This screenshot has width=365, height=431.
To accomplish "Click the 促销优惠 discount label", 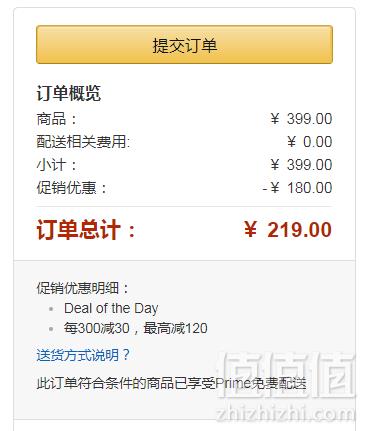I will pos(71,188).
